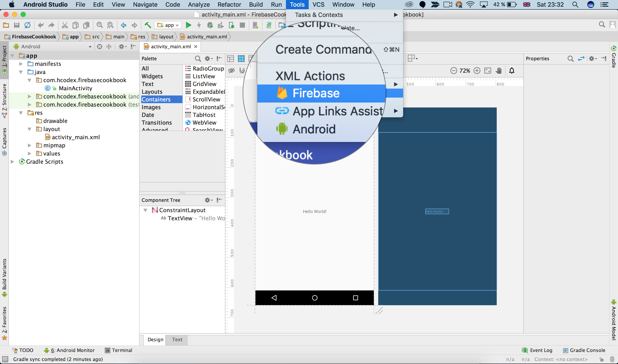Navigate back with the blue left arrow
Image resolution: width=618 pixels, height=364 pixels.
tap(123, 25)
